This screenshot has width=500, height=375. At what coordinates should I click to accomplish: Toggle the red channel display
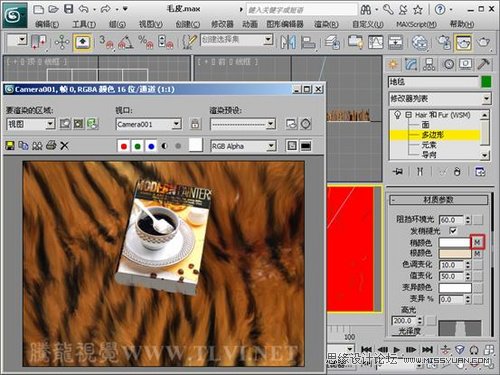(124, 146)
